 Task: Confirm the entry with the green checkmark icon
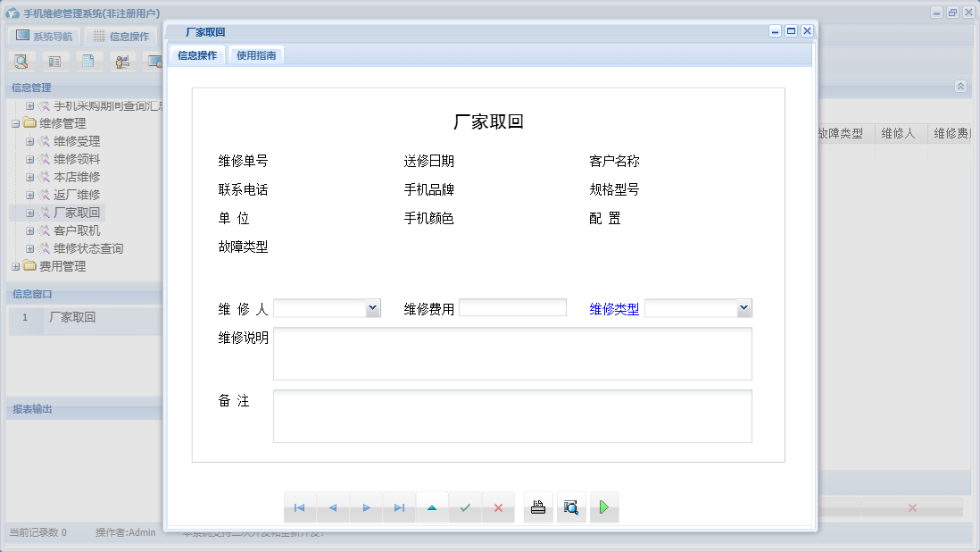465,507
